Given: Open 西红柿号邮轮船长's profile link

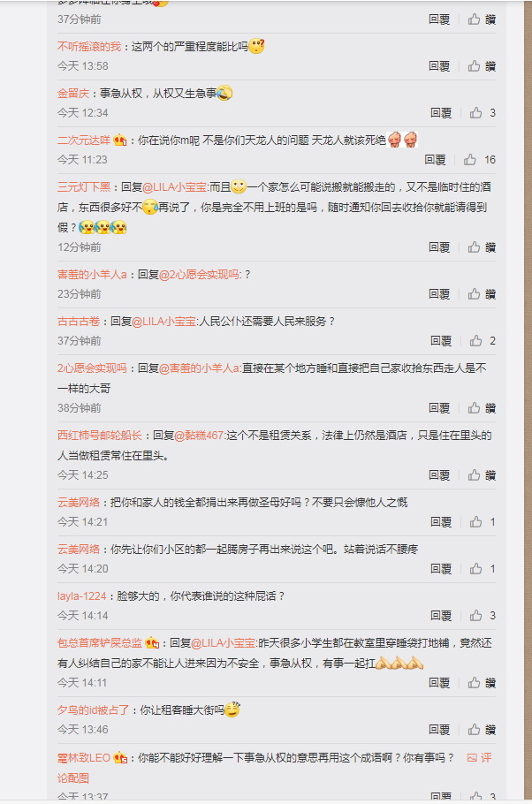Looking at the screenshot, I should pyautogui.click(x=100, y=436).
